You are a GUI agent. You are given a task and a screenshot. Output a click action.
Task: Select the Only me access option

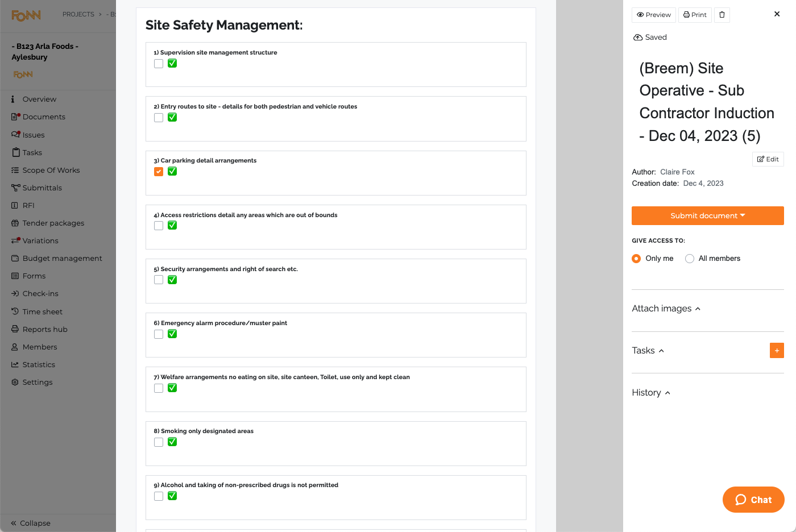[x=636, y=259]
